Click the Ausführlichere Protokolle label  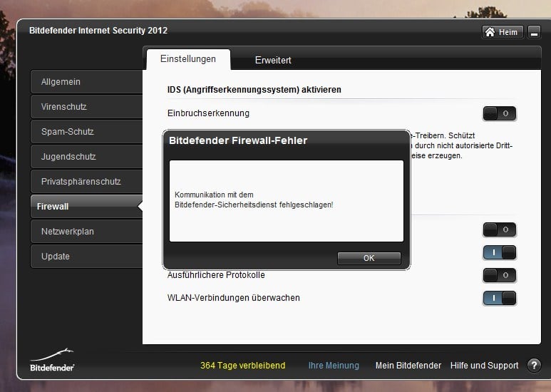click(x=216, y=275)
